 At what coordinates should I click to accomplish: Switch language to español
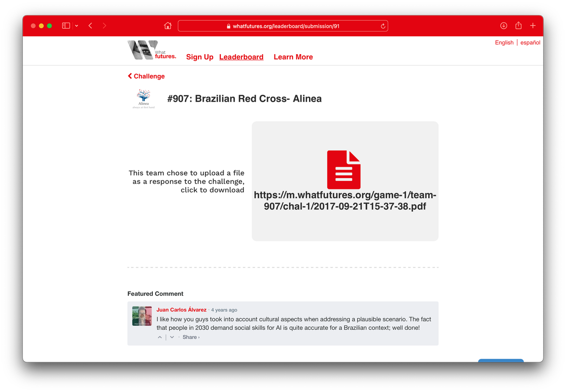click(531, 42)
